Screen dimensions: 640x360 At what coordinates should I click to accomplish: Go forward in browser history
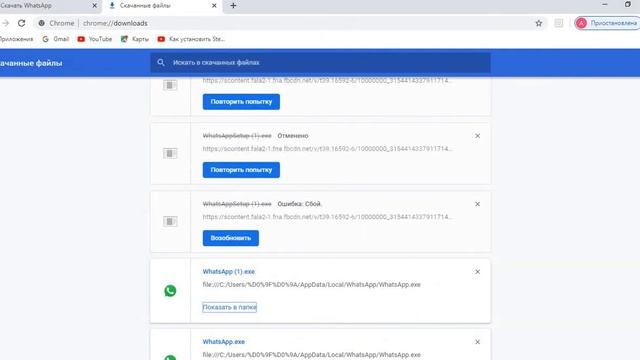[5, 23]
